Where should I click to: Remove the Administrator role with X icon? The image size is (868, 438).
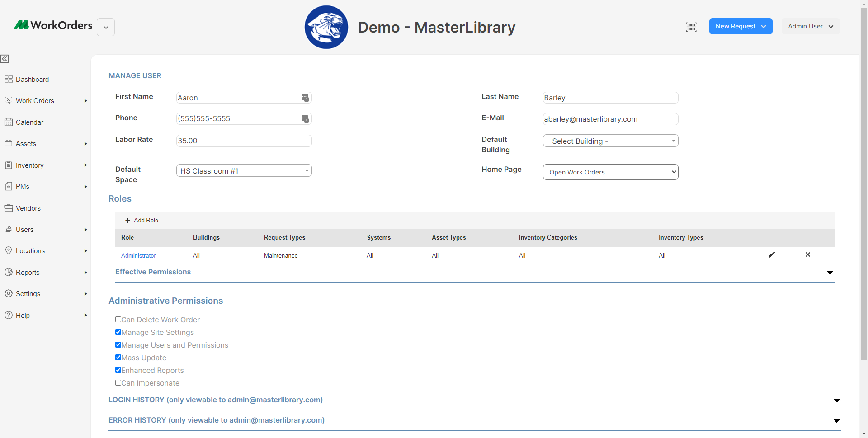tap(808, 254)
